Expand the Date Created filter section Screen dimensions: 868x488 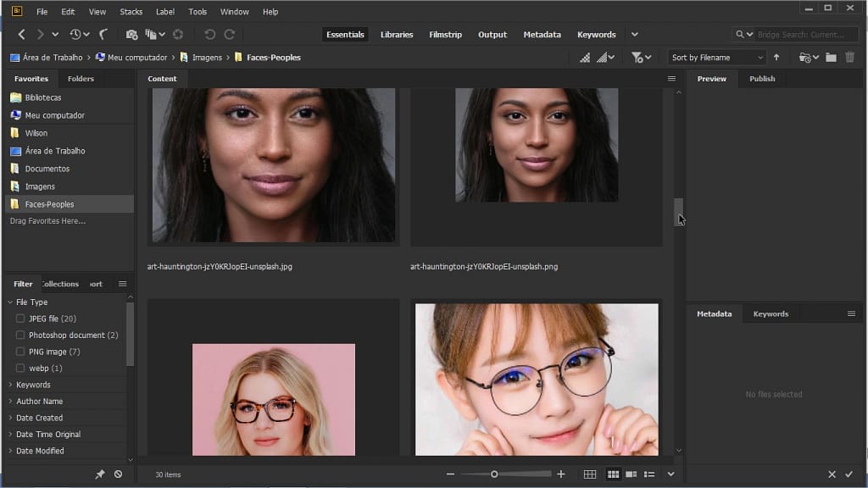[39, 418]
